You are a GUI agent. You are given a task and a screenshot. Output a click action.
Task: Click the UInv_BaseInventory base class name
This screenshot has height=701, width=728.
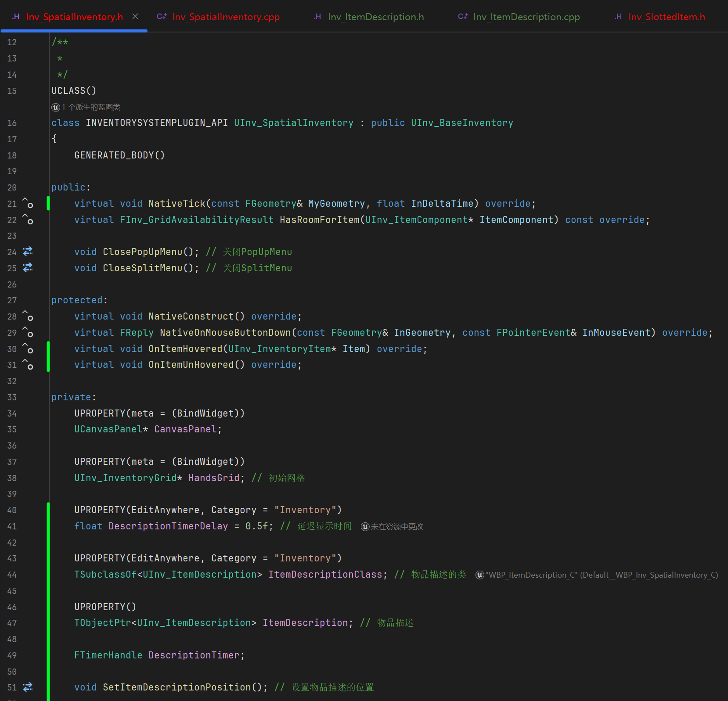point(462,123)
